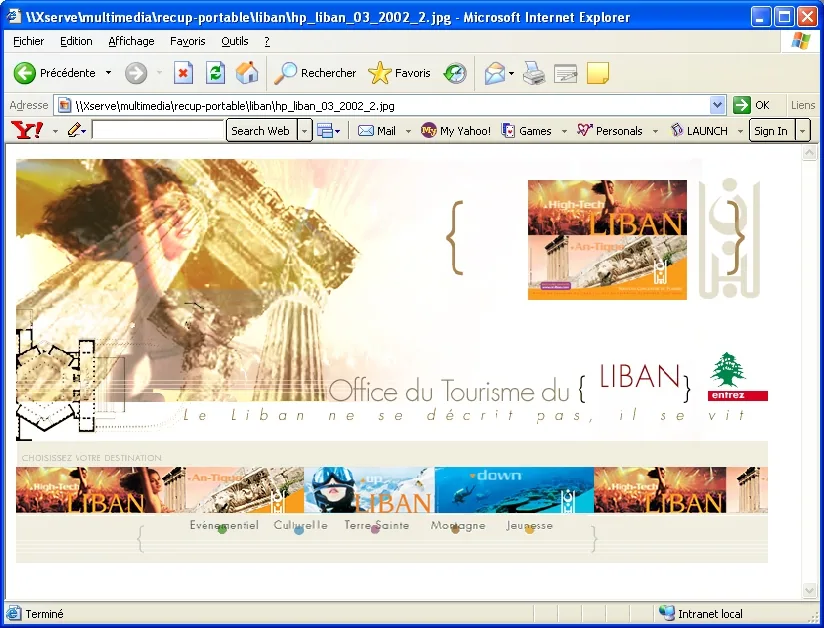
Task: Click the yellow note toolbar icon
Action: pos(598,73)
